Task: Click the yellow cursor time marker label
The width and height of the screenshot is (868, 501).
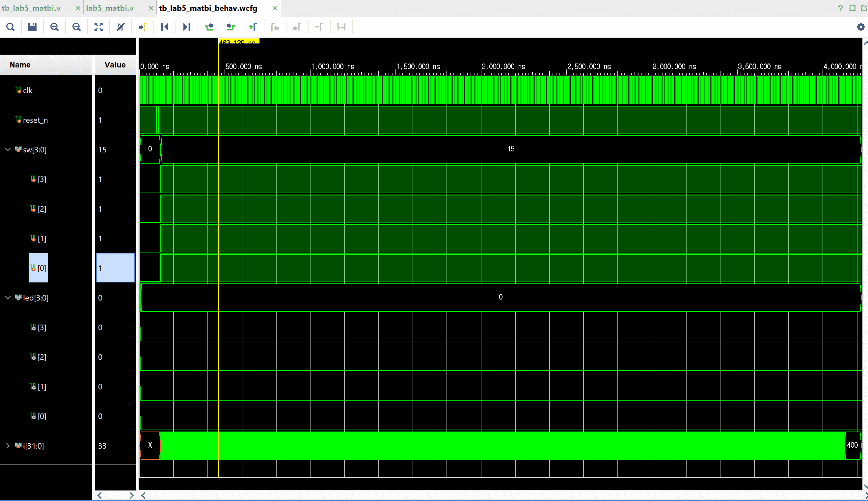Action: pyautogui.click(x=239, y=41)
